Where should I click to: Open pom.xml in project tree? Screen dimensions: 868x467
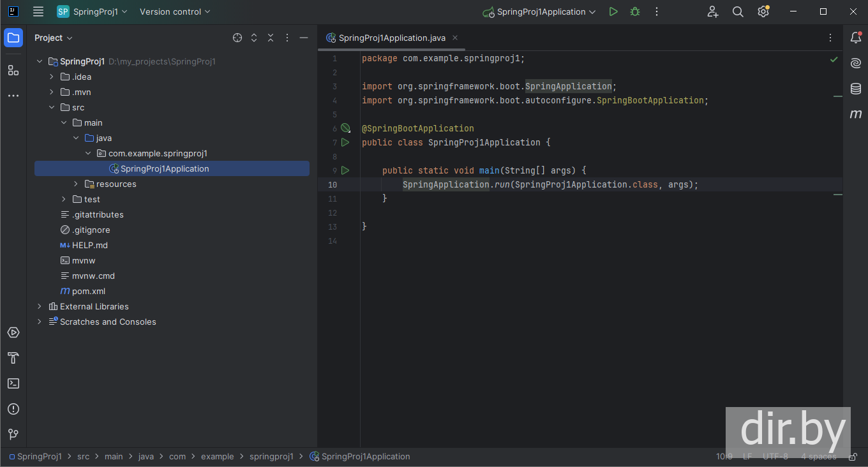[x=88, y=291]
